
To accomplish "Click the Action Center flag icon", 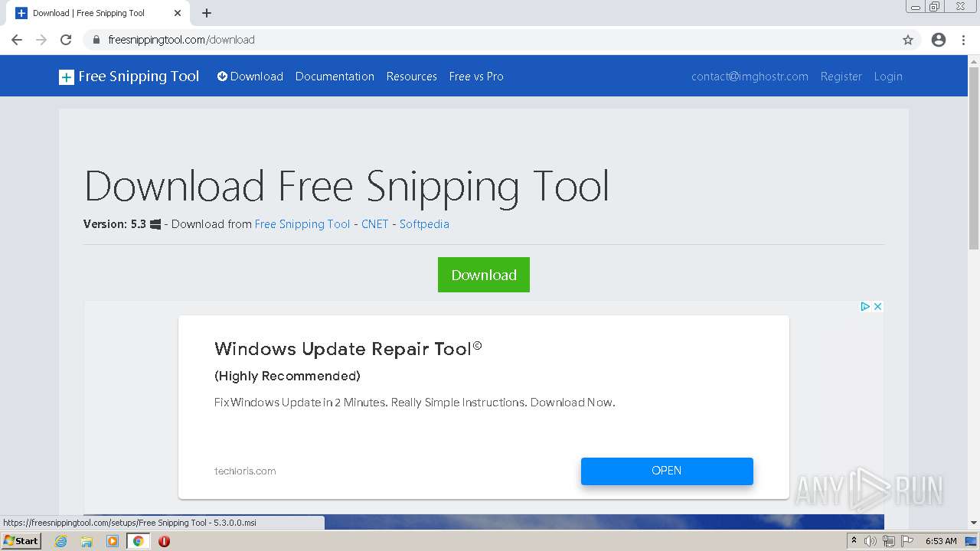I will 908,541.
